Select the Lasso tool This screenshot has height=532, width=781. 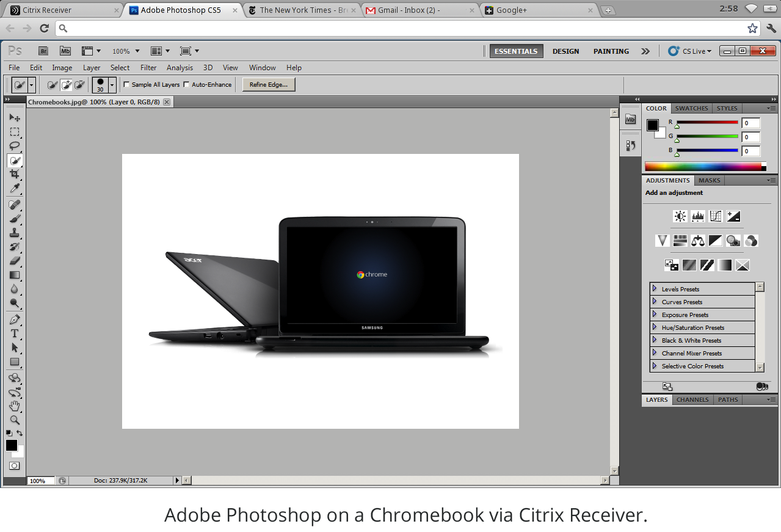coord(15,146)
